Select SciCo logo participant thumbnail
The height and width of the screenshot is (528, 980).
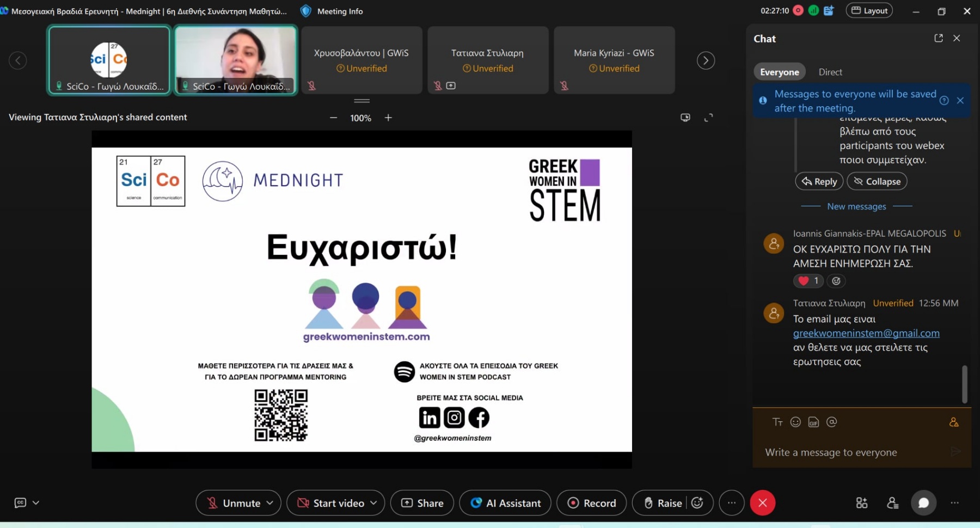[x=109, y=60]
